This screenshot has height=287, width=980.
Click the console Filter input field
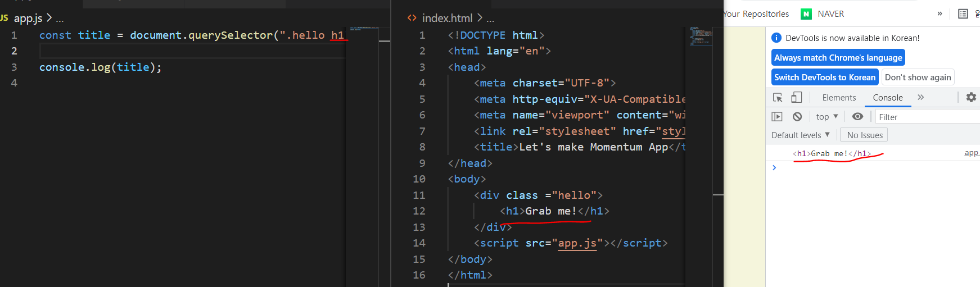pyautogui.click(x=928, y=117)
